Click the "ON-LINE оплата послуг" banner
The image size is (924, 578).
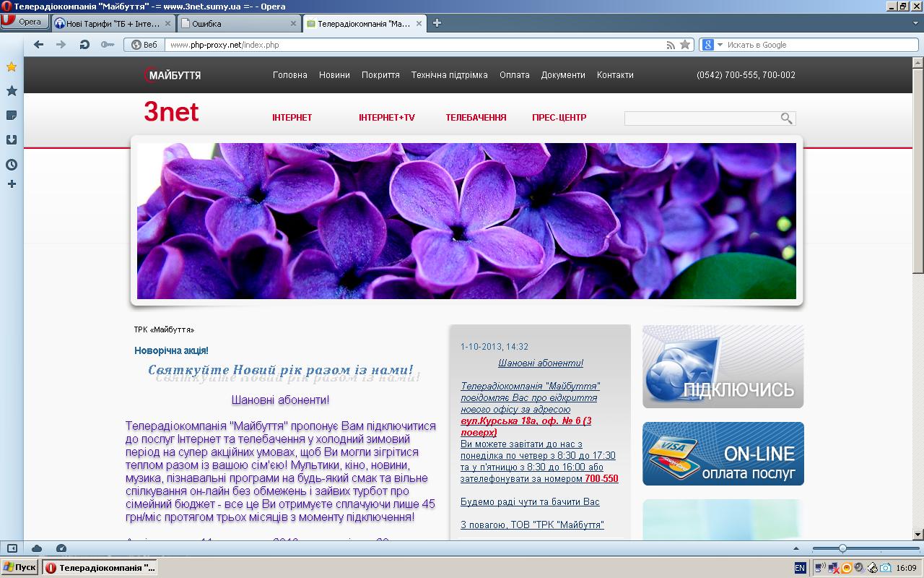point(723,454)
